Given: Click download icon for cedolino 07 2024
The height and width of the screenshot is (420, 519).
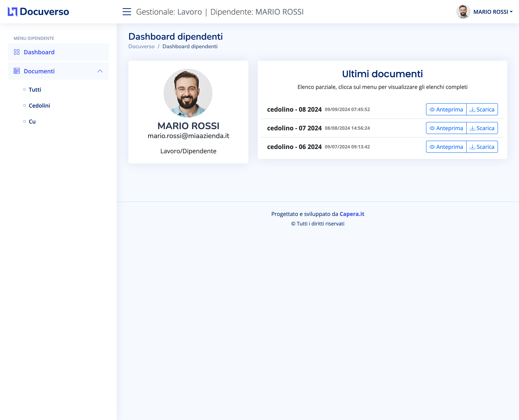Looking at the screenshot, I should (472, 128).
